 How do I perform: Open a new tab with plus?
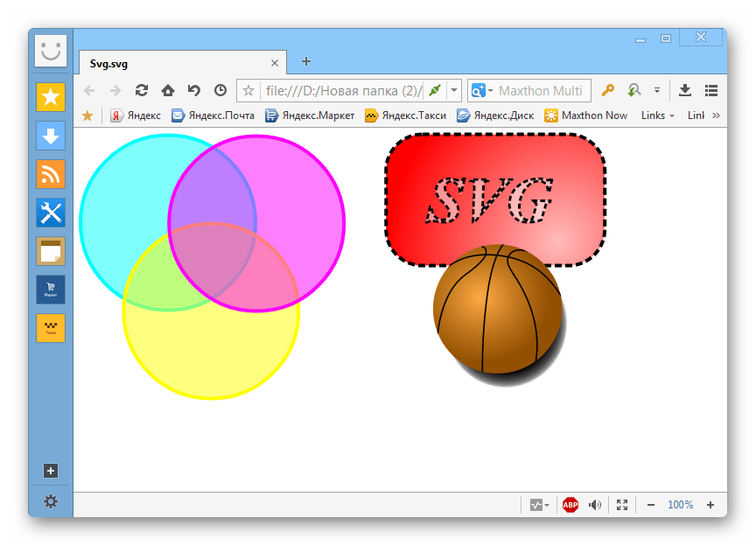pos(305,61)
